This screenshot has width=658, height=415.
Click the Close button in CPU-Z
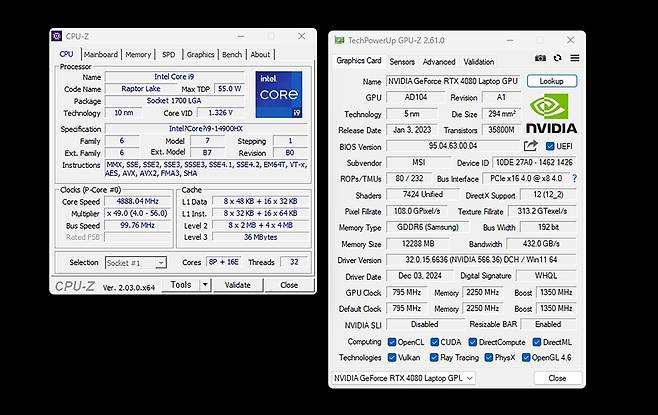(x=289, y=285)
